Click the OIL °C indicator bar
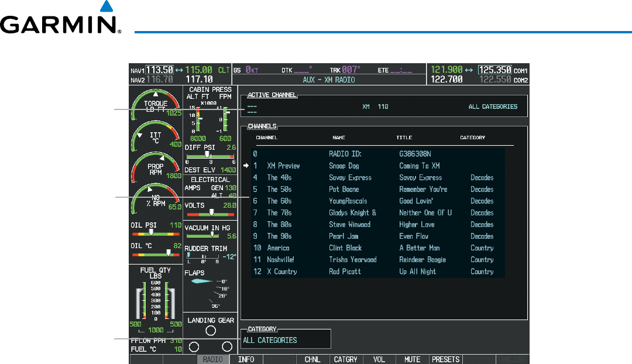This screenshot has height=364, width=632. point(156,254)
